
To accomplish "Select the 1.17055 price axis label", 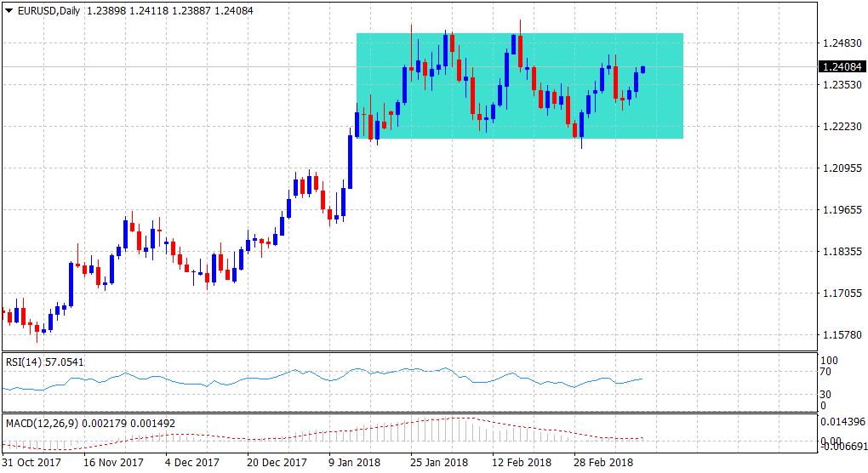I will pos(842,293).
